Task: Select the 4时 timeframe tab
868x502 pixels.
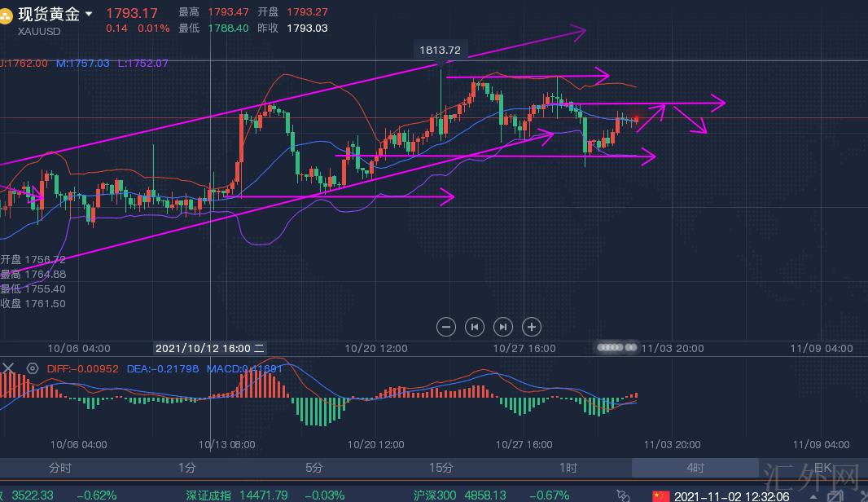Action: pos(695,468)
